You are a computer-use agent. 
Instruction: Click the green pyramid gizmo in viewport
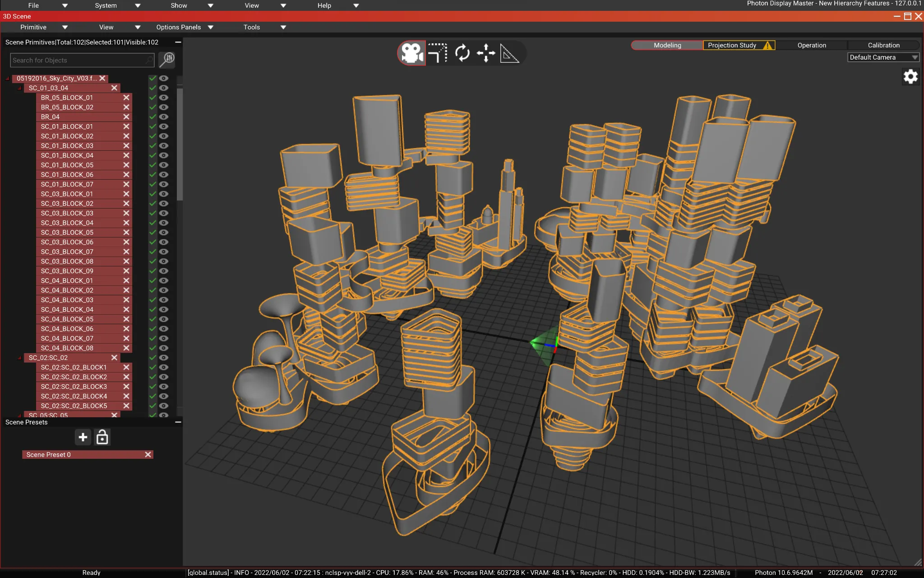[545, 345]
